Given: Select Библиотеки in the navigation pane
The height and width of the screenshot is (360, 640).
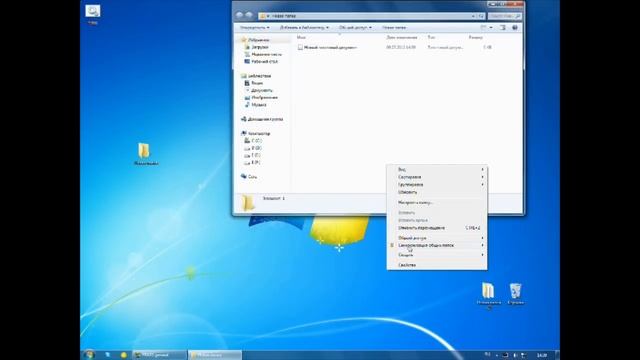Looking at the screenshot, I should pos(256,76).
